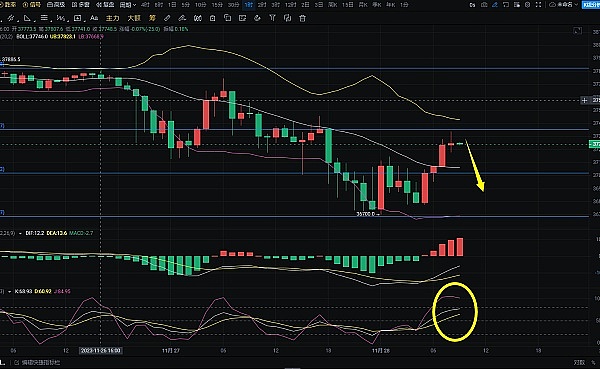Switch to the 月K timeframe
This screenshot has width=600, height=369.
[x=363, y=5]
